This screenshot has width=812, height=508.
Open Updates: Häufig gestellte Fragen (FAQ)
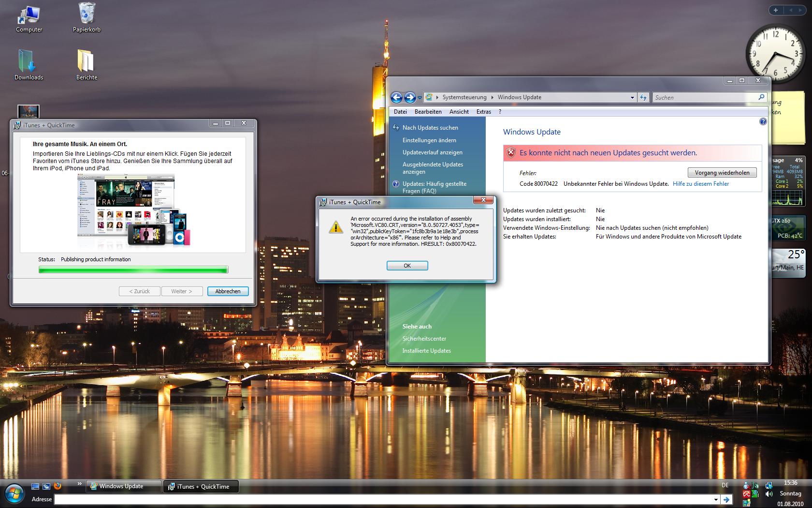pyautogui.click(x=434, y=187)
